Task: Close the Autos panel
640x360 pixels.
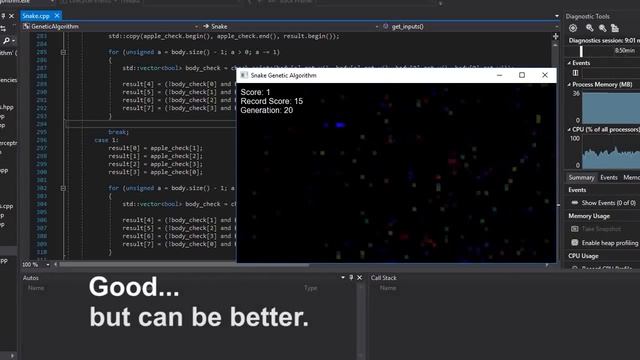Action: pos(360,278)
